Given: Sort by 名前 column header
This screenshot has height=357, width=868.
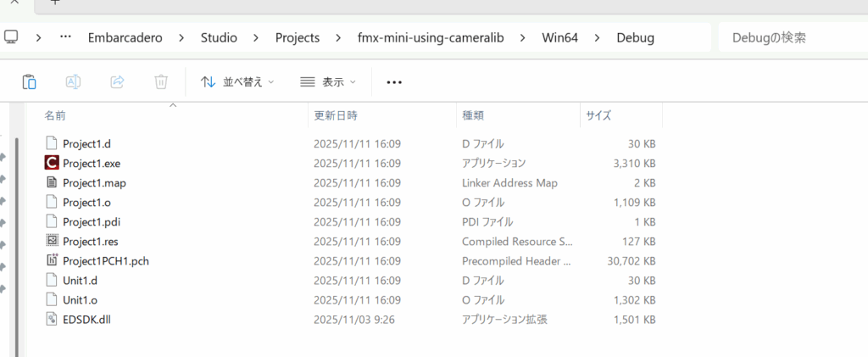Looking at the screenshot, I should (55, 115).
